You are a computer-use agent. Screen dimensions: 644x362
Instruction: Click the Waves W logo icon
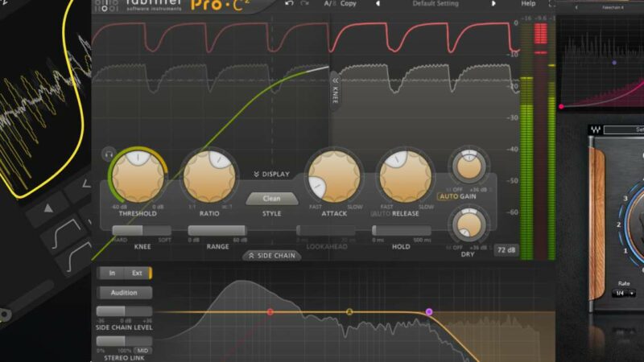point(596,130)
